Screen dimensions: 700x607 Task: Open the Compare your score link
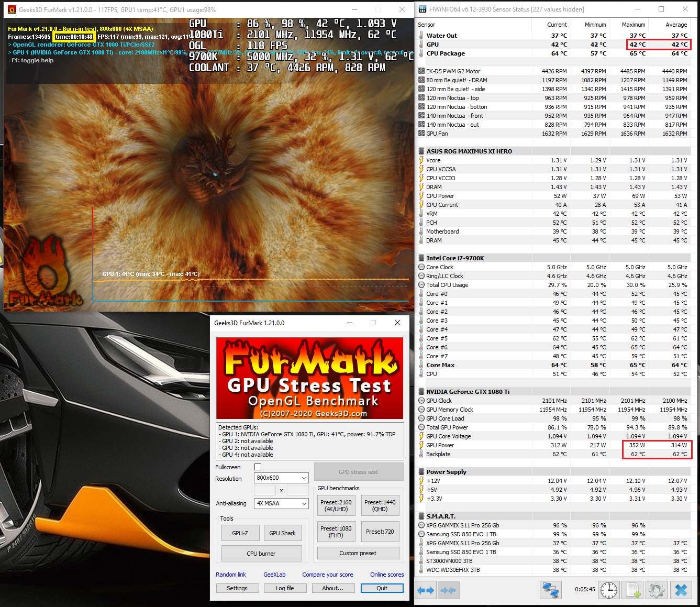pyautogui.click(x=328, y=575)
